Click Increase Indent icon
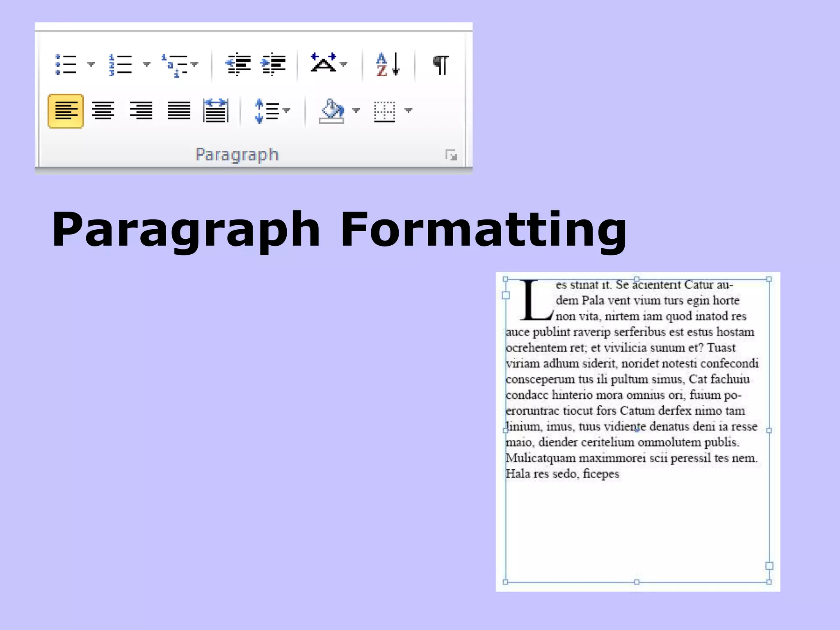The height and width of the screenshot is (630, 840). point(274,64)
